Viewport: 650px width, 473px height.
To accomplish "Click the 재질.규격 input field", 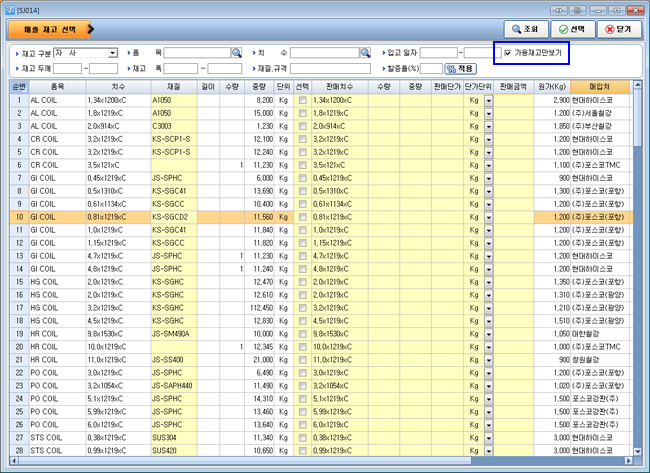I will (330, 68).
